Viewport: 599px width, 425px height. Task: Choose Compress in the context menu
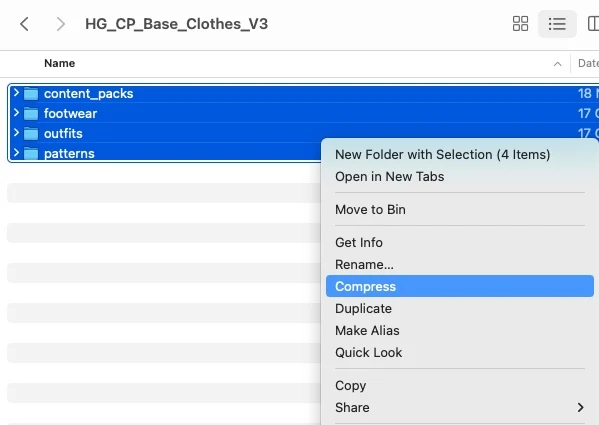(x=460, y=286)
